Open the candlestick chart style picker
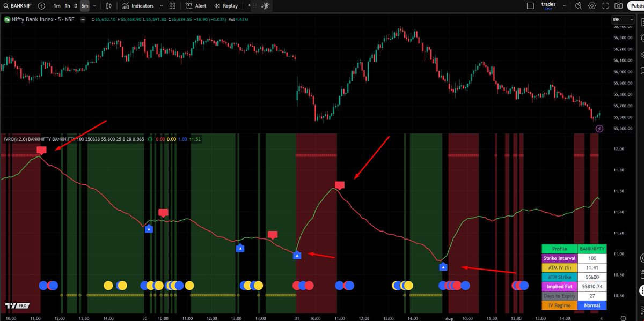 [109, 6]
